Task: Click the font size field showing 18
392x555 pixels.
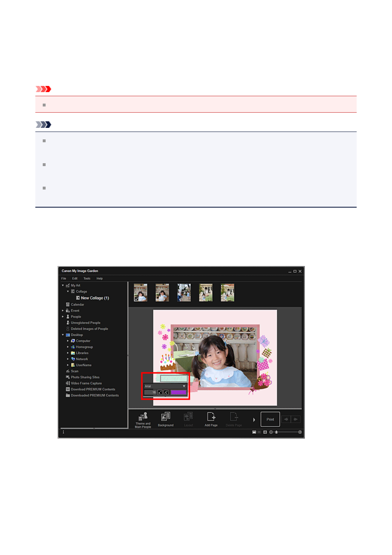Action: [x=150, y=393]
